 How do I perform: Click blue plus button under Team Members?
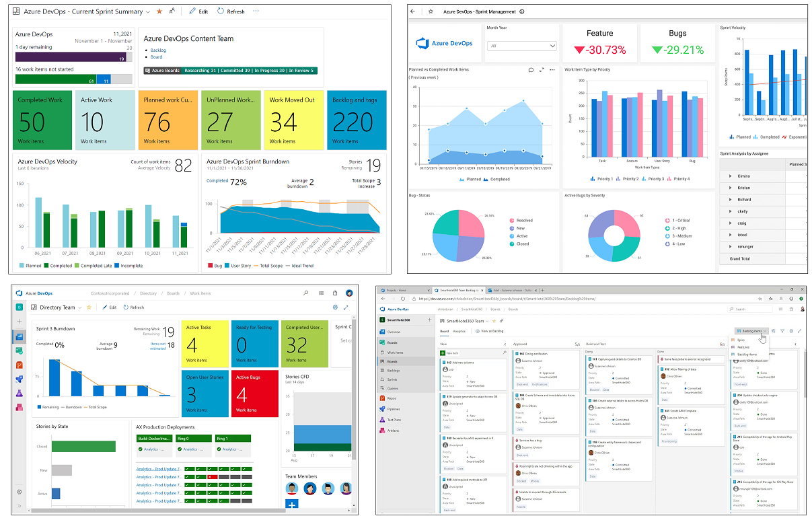[x=292, y=505]
